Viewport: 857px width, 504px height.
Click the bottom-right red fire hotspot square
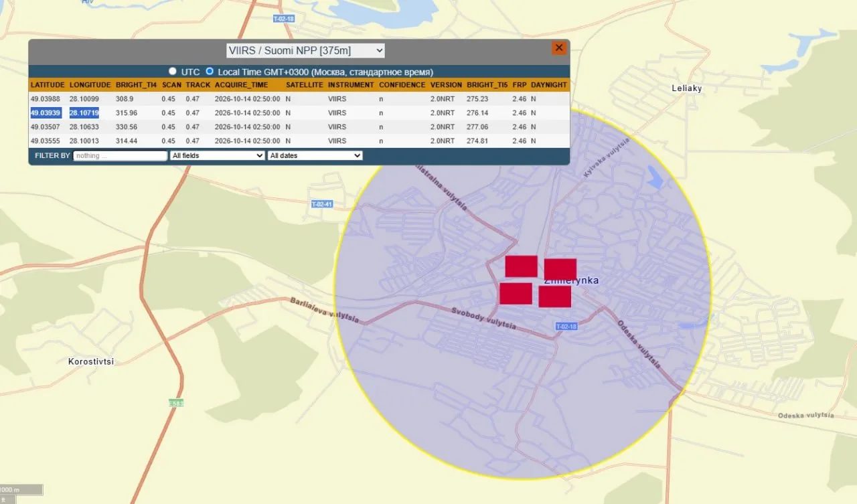coord(554,297)
